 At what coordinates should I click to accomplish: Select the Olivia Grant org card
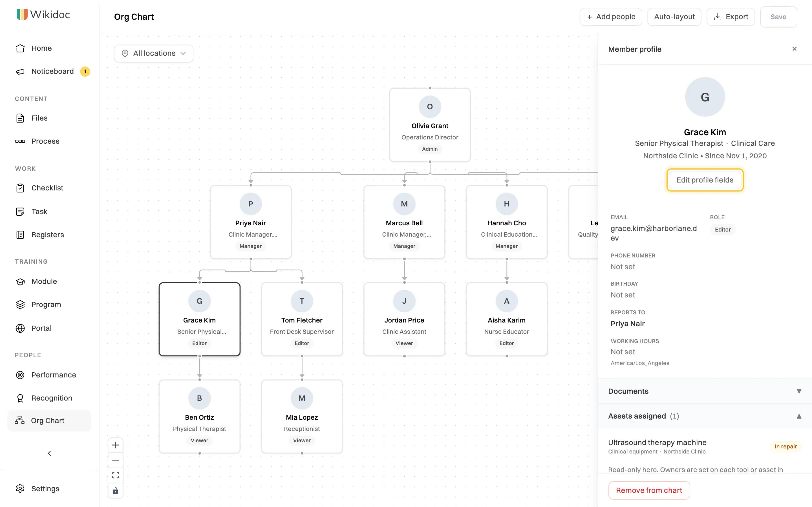tap(430, 125)
